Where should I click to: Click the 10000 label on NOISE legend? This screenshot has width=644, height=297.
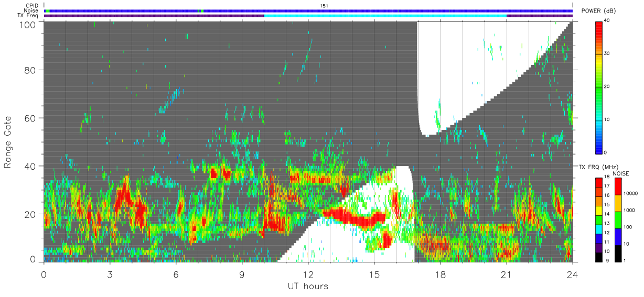click(x=632, y=194)
